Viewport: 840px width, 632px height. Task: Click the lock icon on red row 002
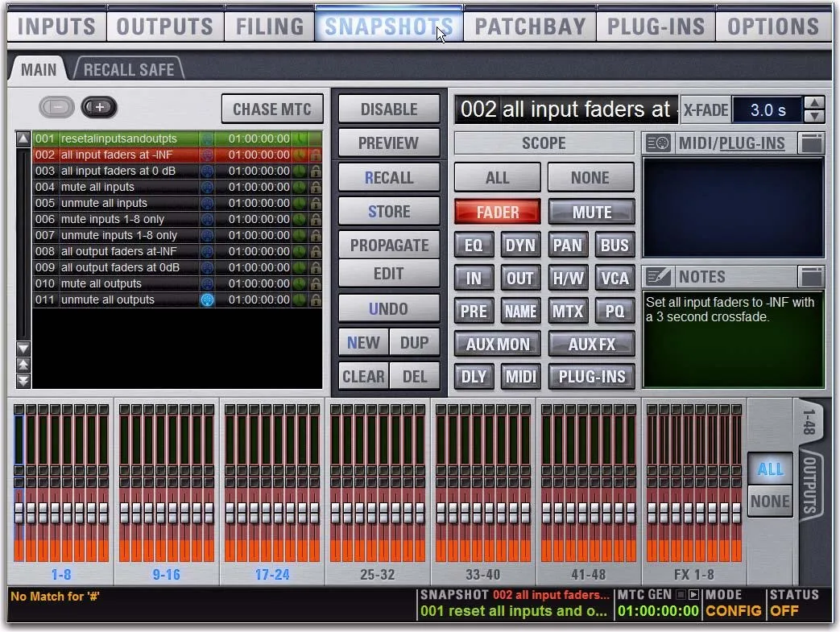316,155
